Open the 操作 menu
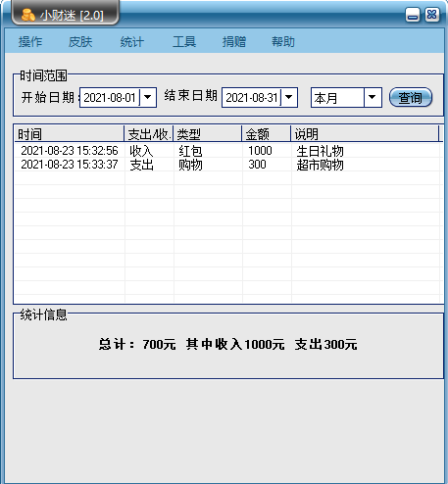 (x=30, y=42)
